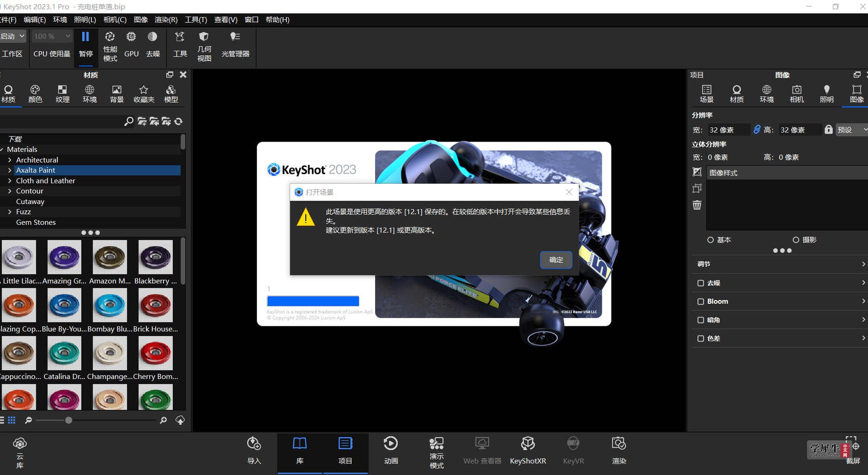
Task: Enable the Bloom checkbox
Action: 701,301
